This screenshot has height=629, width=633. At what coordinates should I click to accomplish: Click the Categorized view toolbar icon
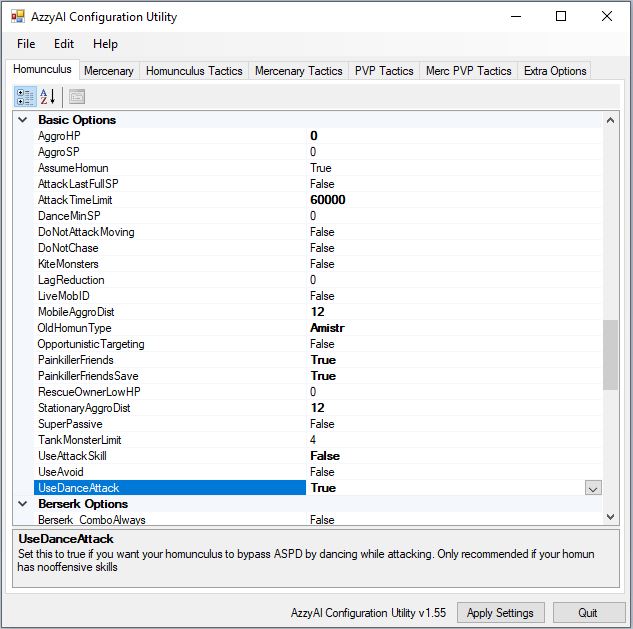pos(25,97)
